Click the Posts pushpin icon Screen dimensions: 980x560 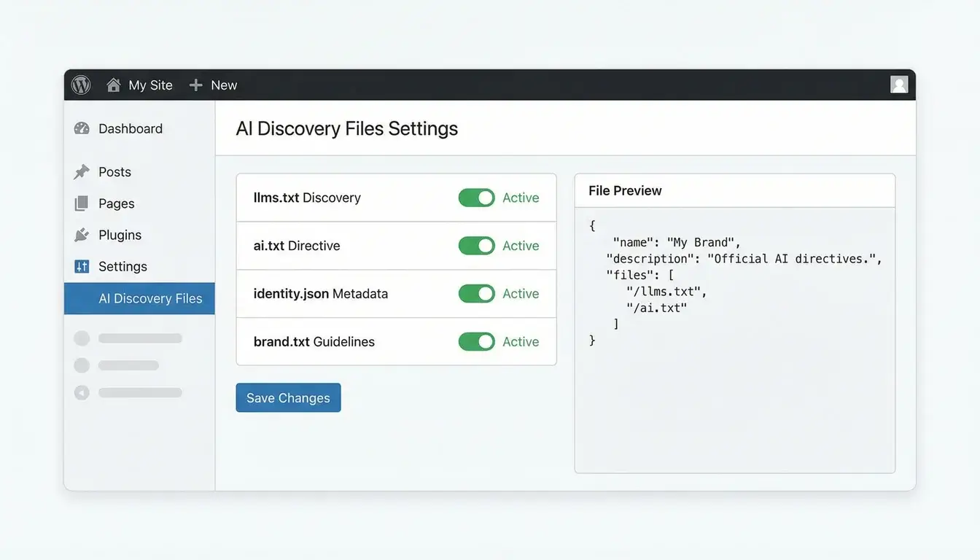coord(82,172)
